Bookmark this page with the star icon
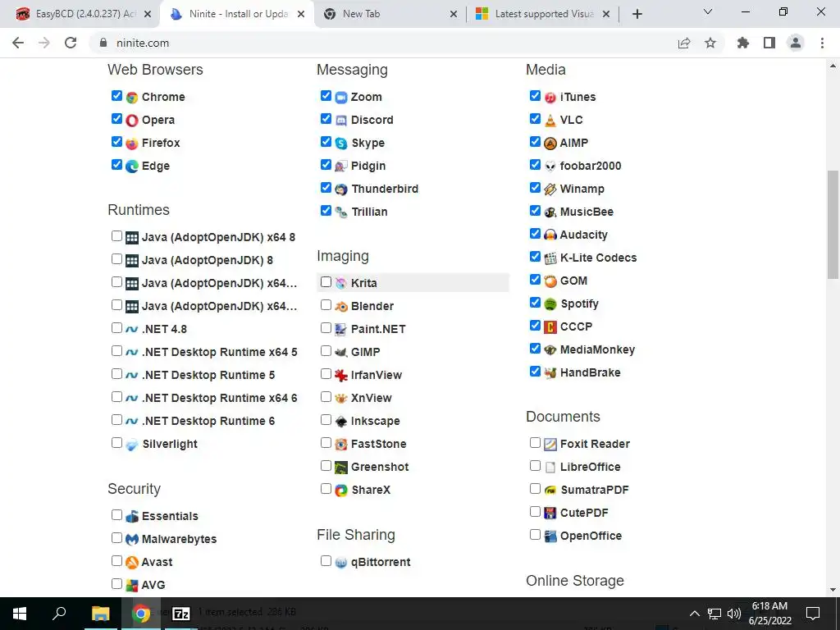 click(x=710, y=43)
